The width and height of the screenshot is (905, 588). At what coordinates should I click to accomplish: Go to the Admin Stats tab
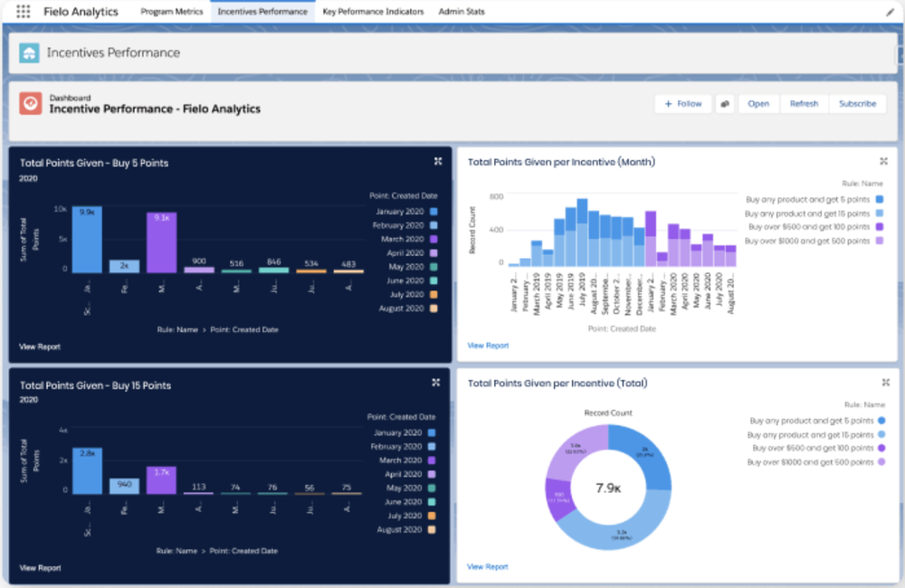click(x=462, y=12)
